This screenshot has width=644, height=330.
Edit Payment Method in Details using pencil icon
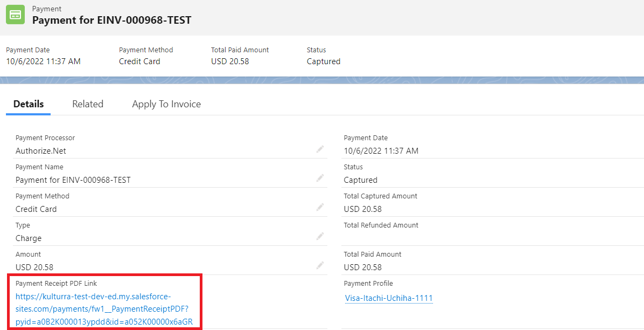[x=320, y=207]
